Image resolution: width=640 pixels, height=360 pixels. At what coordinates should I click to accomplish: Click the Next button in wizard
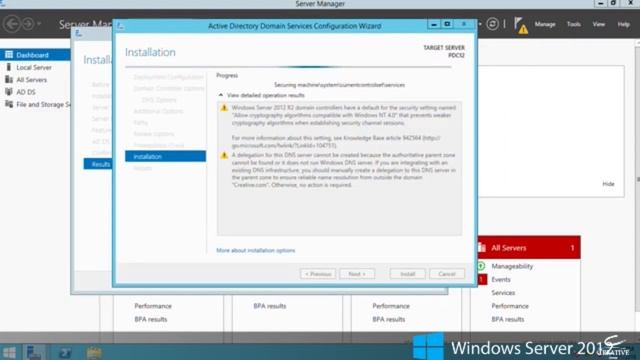(x=357, y=274)
